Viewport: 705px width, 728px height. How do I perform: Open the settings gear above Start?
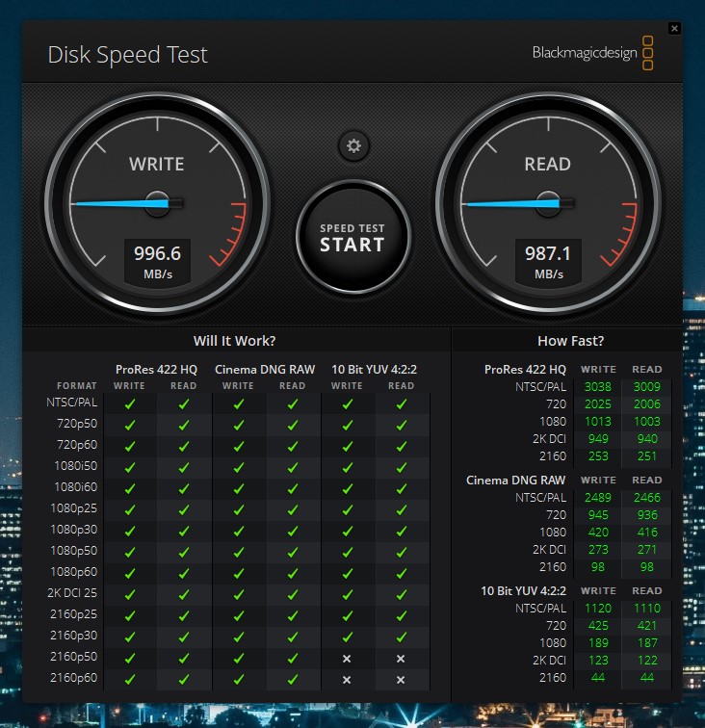pos(353,146)
